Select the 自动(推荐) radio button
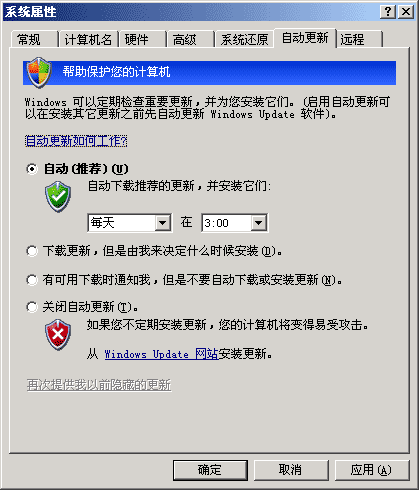 (32, 169)
